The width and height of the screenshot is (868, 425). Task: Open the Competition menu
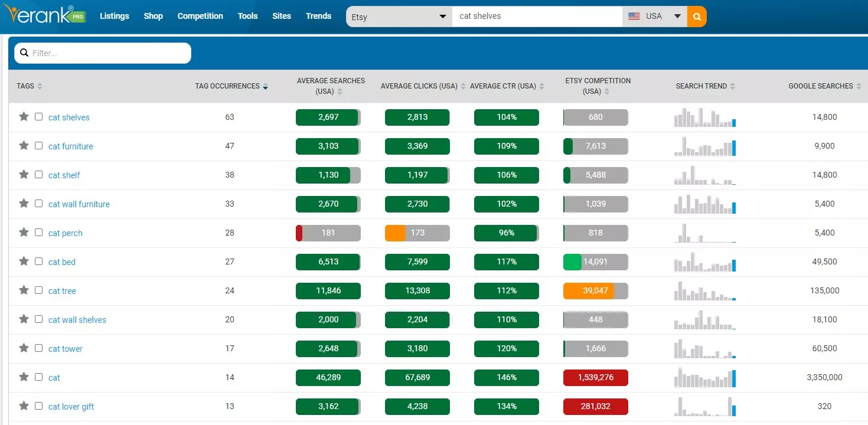(x=200, y=16)
